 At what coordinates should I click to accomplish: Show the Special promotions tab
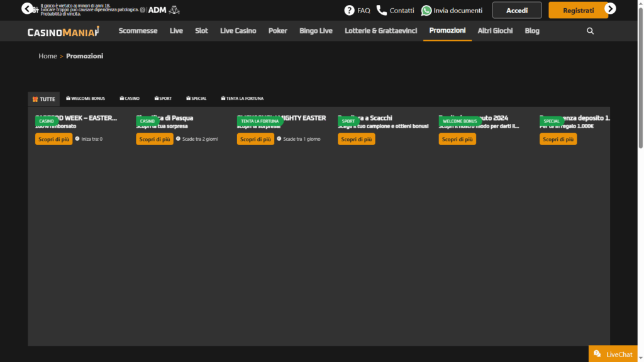[196, 99]
